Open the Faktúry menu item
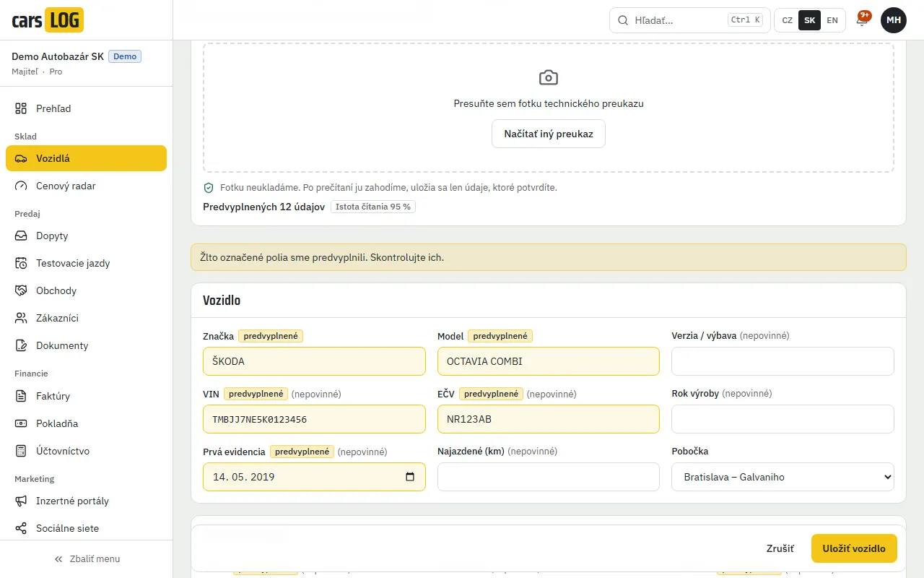This screenshot has width=924, height=578. (x=86, y=396)
